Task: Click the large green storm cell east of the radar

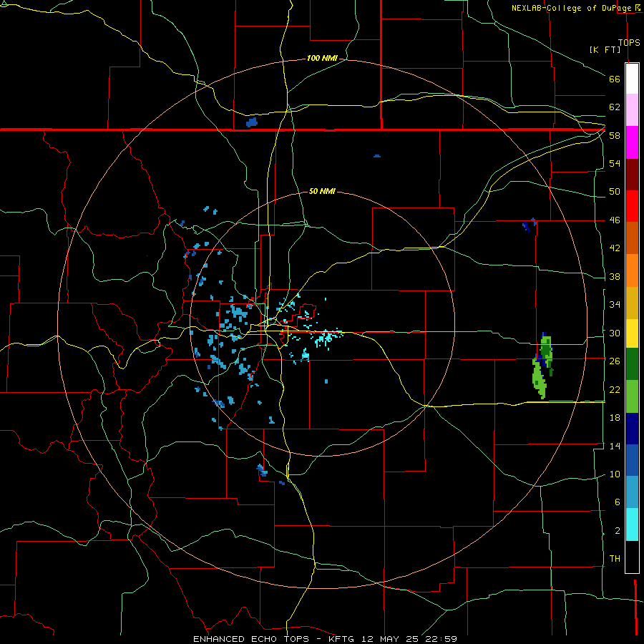Action: click(542, 367)
